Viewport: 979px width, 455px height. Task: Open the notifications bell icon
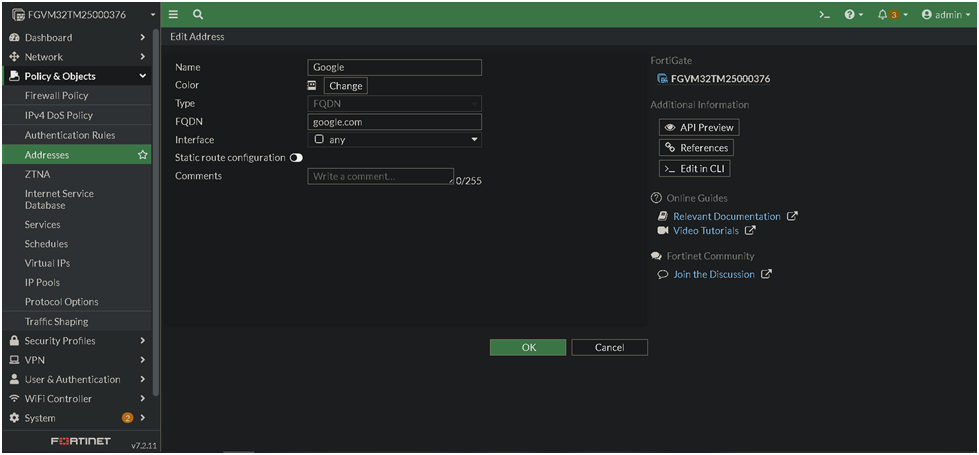tap(883, 14)
